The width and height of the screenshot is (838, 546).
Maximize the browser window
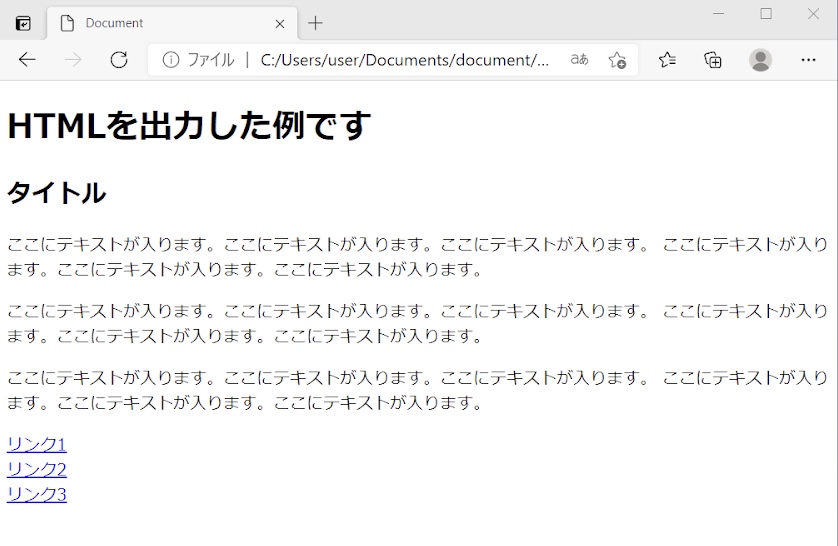click(x=766, y=14)
